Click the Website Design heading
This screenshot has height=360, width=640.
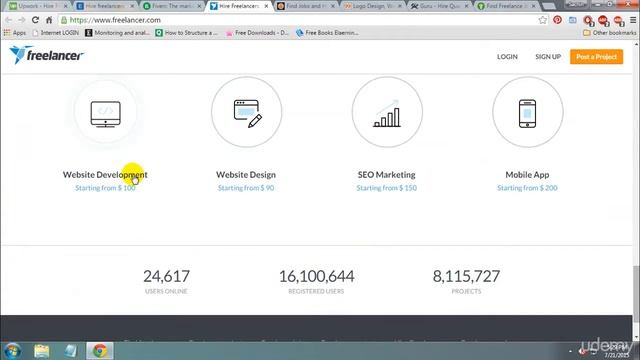coord(246,175)
